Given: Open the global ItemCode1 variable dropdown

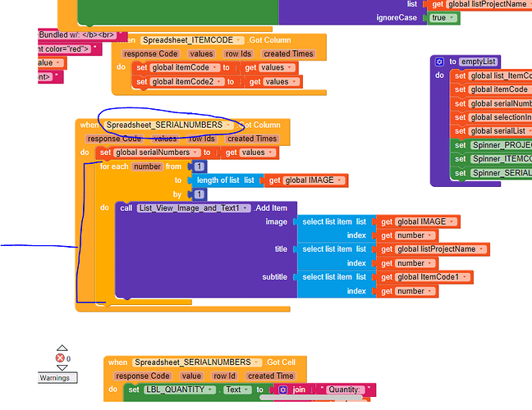Looking at the screenshot, I should coord(465,277).
